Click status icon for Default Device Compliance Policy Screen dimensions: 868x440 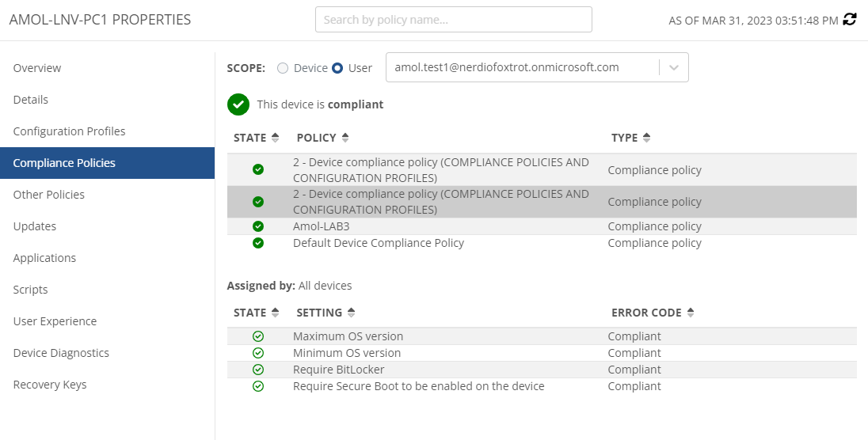tap(258, 243)
